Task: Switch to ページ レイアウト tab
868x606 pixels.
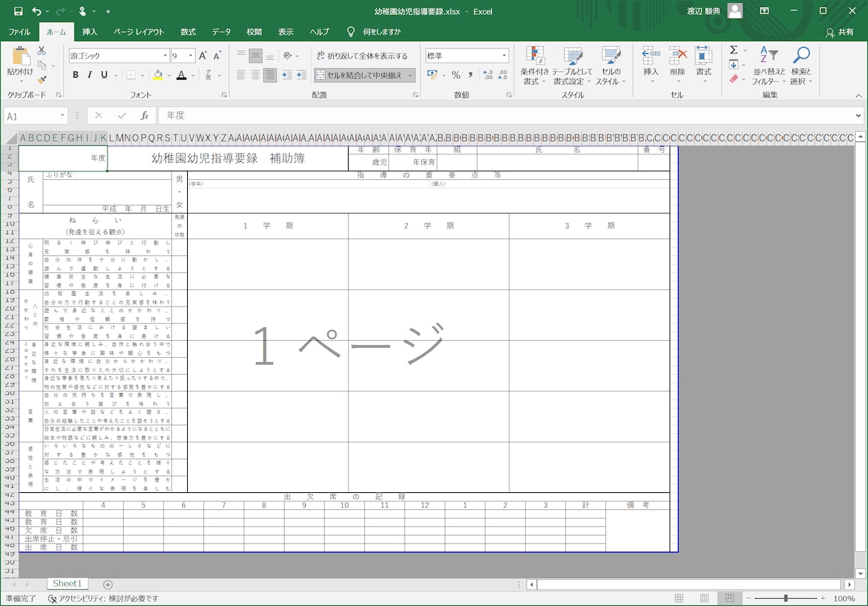Action: (139, 32)
